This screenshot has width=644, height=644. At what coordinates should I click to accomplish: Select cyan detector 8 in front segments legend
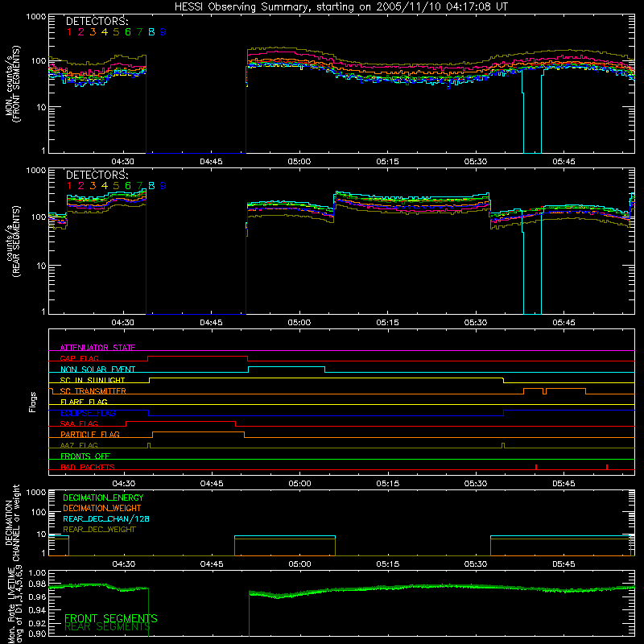point(151,32)
